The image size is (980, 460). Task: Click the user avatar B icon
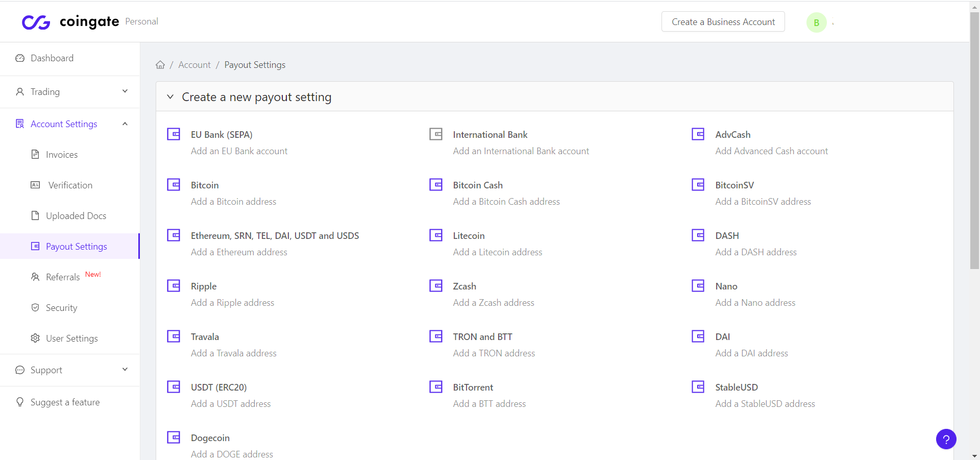coord(816,22)
